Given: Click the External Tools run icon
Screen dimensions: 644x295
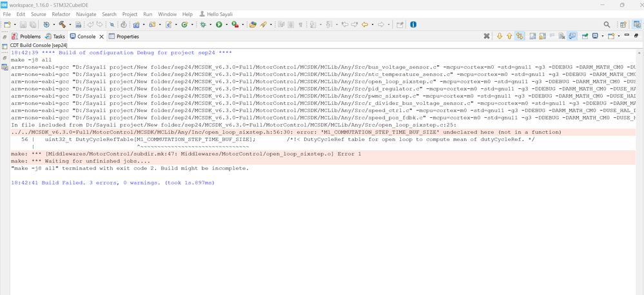Looking at the screenshot, I should coord(235,24).
